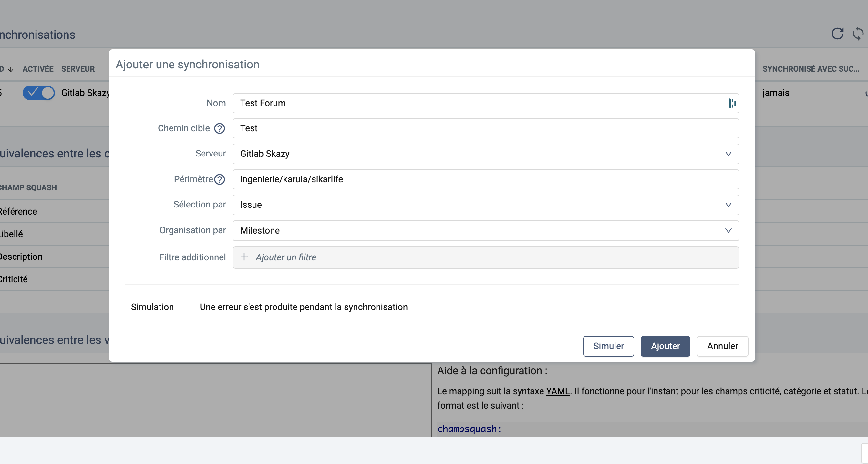Open the YAML link in help text
868x464 pixels.
click(558, 391)
